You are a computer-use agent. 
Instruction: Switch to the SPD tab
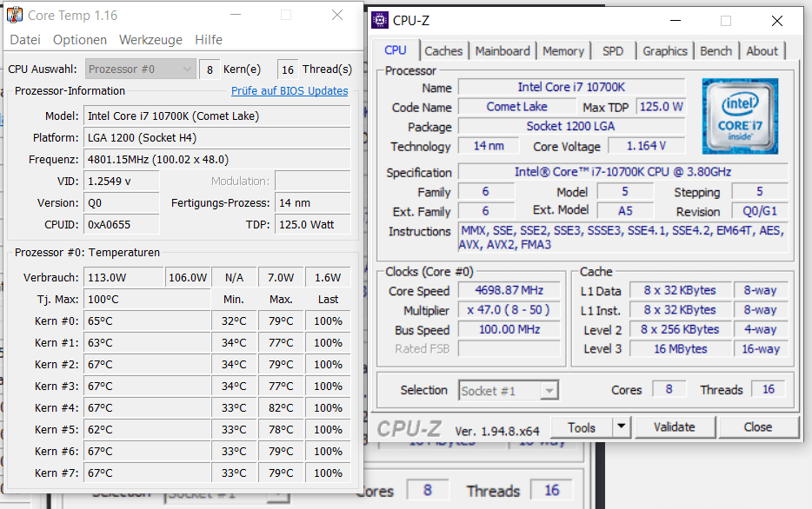[613, 51]
